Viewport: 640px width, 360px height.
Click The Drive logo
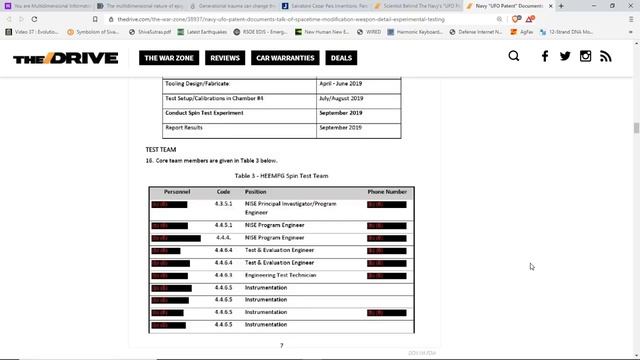click(66, 58)
